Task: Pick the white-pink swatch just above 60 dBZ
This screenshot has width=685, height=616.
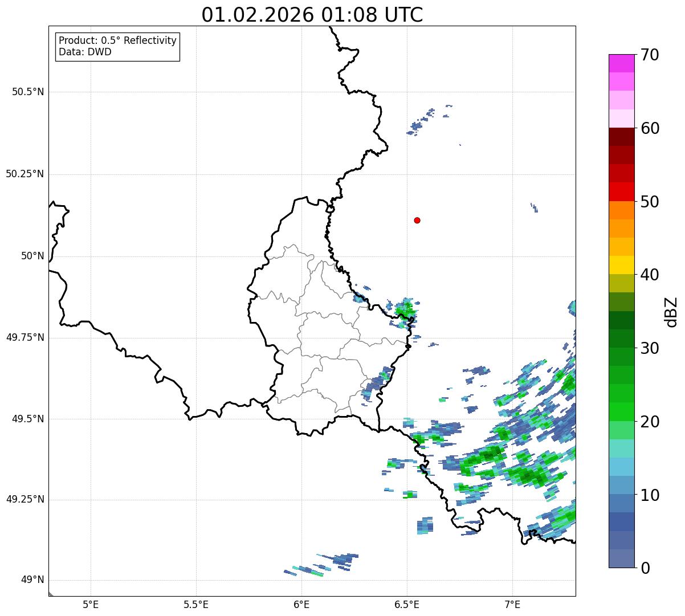Action: pyautogui.click(x=621, y=119)
